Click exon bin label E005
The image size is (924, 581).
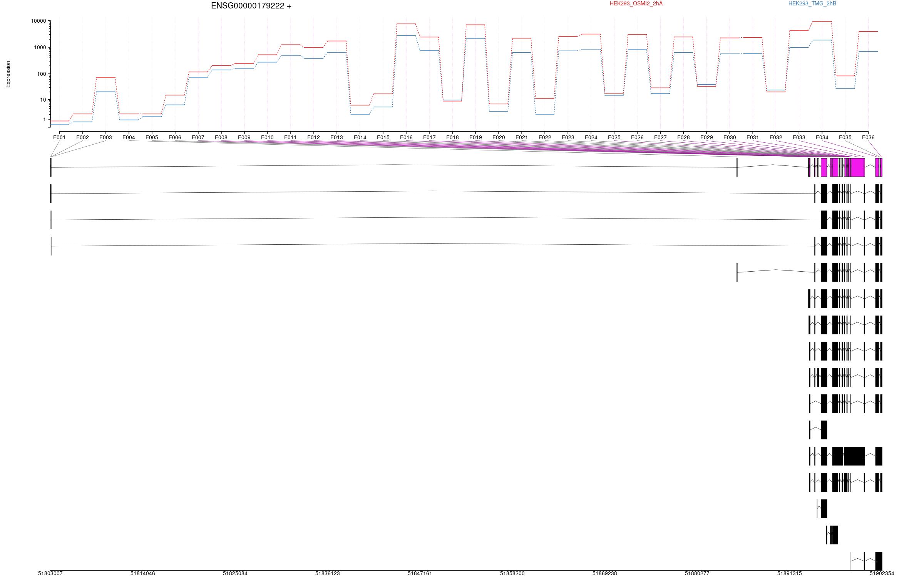[152, 137]
